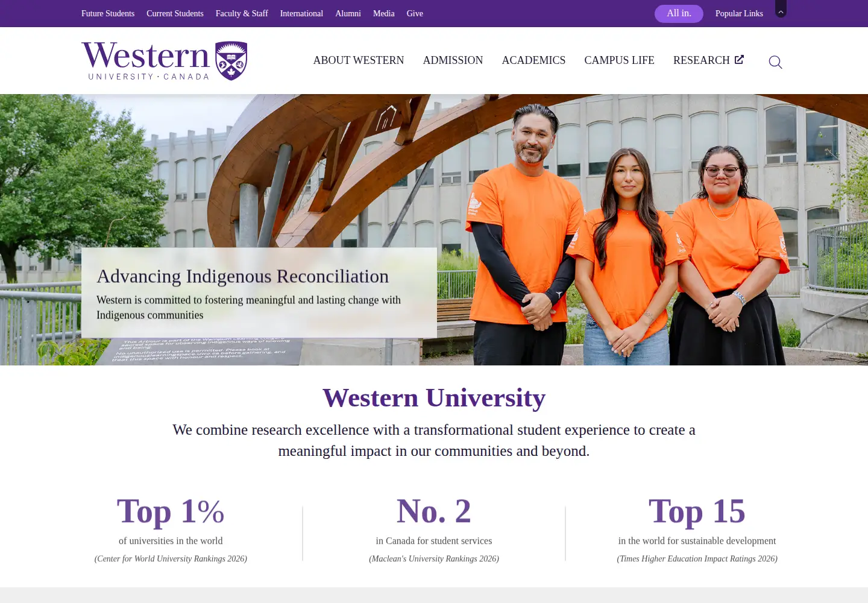Open the Admission menu
868x603 pixels.
(453, 60)
